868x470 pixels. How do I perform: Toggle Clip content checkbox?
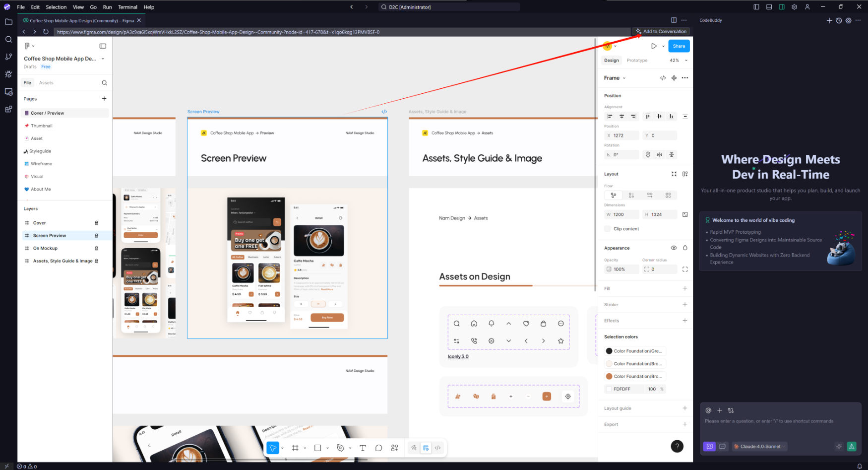click(x=608, y=229)
